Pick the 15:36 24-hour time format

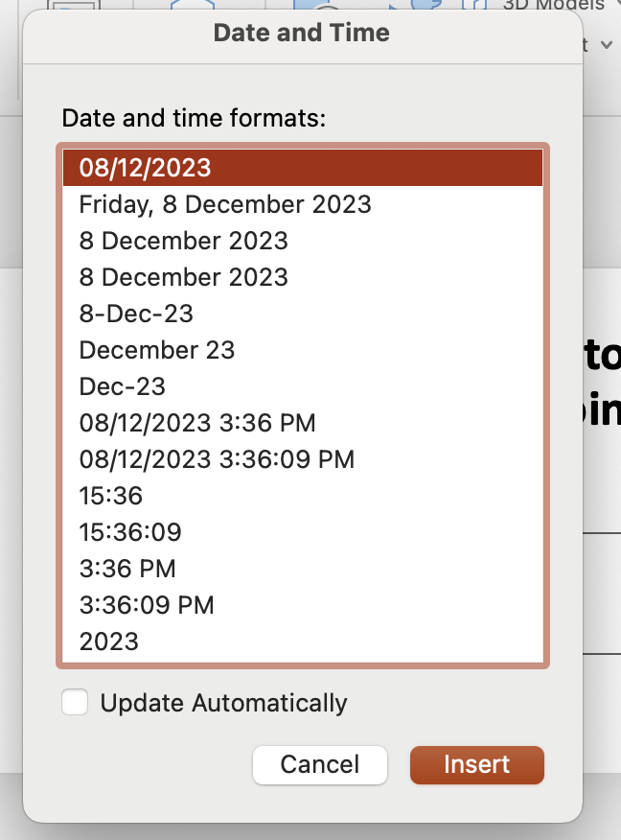click(110, 496)
